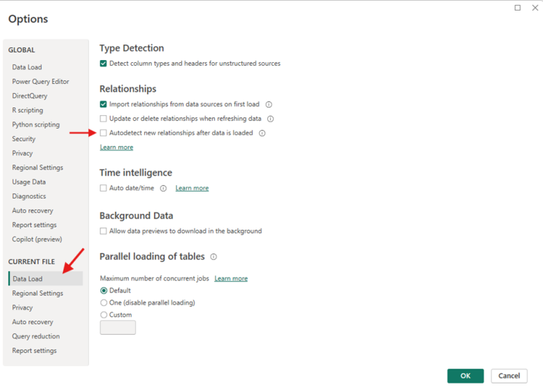This screenshot has width=543, height=392.
Task: Open Power Query Editor settings in Global
Action: pos(40,82)
